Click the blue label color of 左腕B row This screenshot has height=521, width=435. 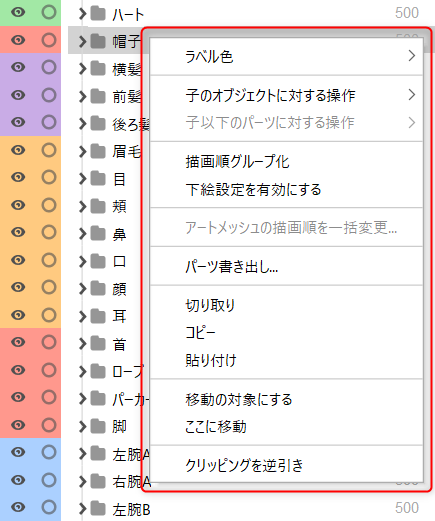click(30, 507)
